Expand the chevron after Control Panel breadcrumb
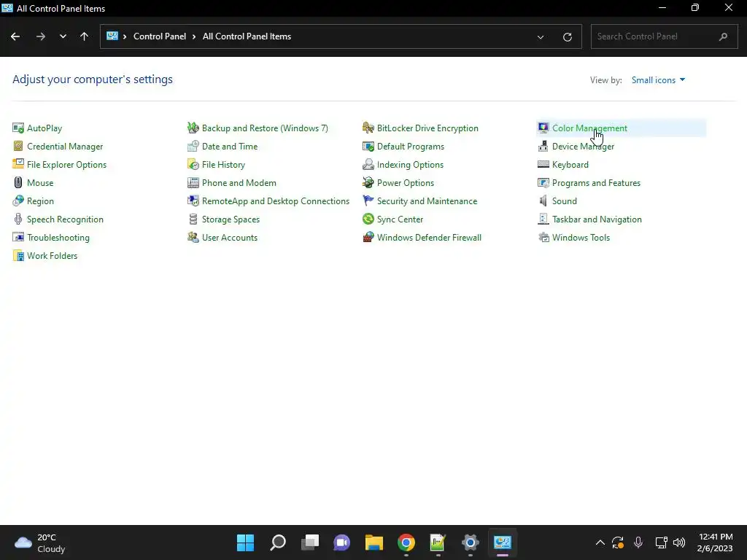747x560 pixels. [x=194, y=36]
